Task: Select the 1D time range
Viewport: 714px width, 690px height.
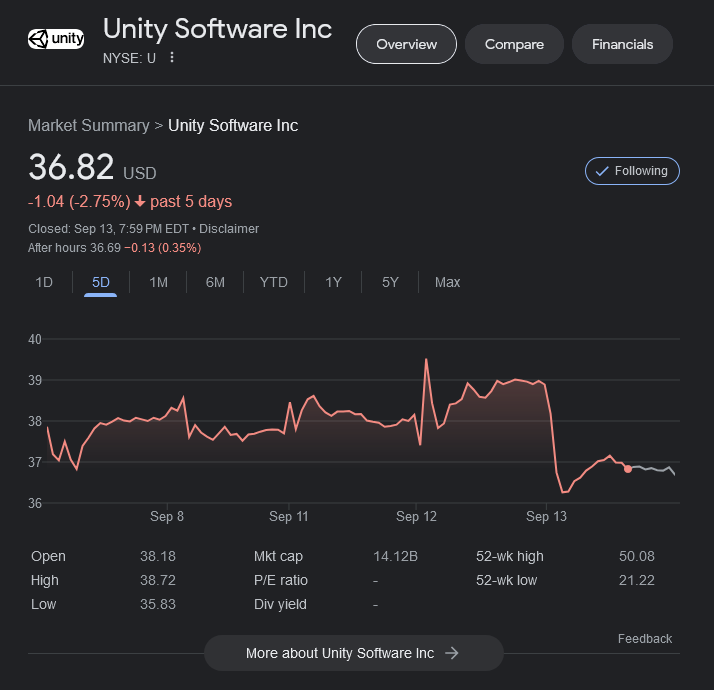Action: tap(44, 282)
